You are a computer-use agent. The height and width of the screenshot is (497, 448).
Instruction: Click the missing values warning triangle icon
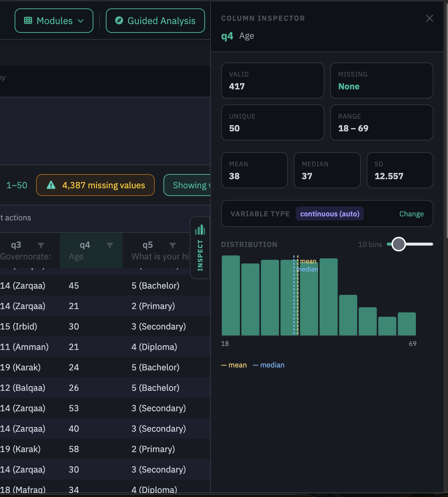[x=51, y=185]
